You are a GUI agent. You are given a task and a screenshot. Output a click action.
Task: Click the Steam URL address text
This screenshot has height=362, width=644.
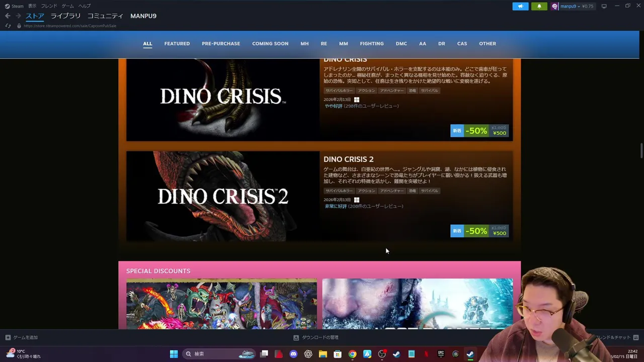pyautogui.click(x=70, y=26)
